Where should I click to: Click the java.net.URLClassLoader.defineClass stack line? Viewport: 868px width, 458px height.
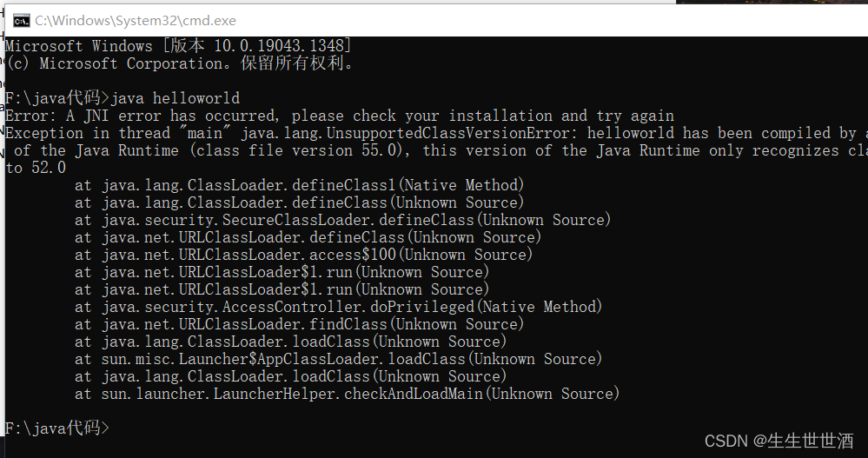click(308, 237)
